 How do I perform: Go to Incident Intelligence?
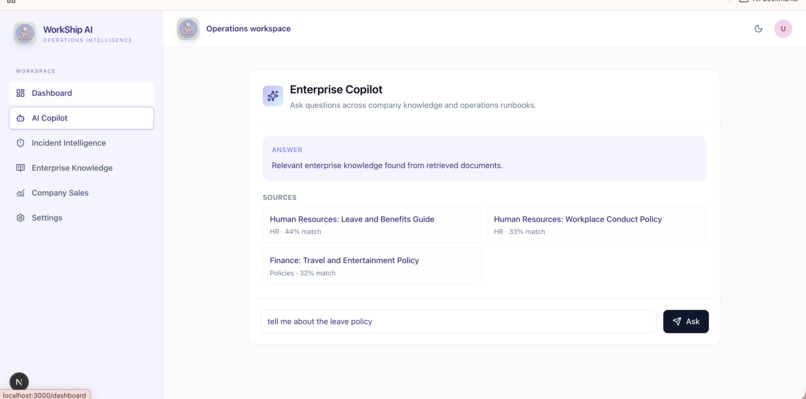click(x=81, y=143)
